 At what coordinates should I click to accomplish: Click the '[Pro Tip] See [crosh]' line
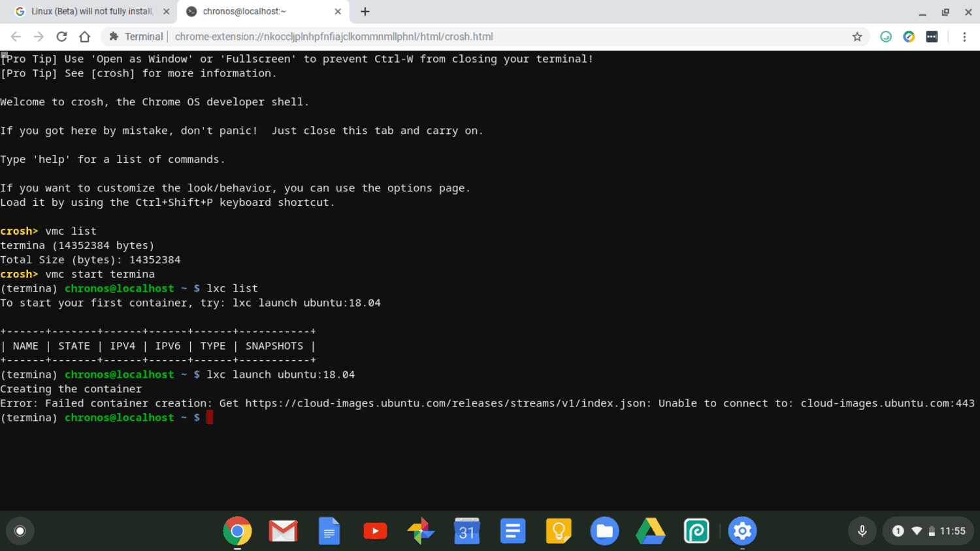click(x=139, y=73)
